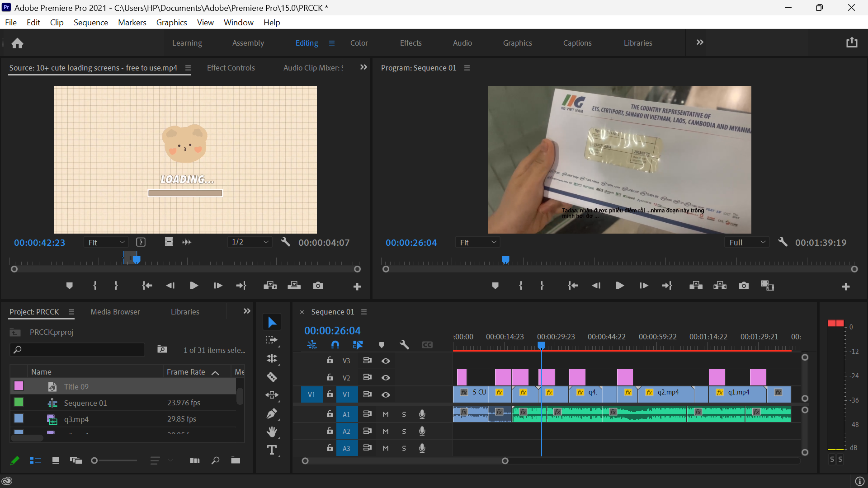Click the Project panel search field
Viewport: 868px width, 488px height.
pos(78,350)
